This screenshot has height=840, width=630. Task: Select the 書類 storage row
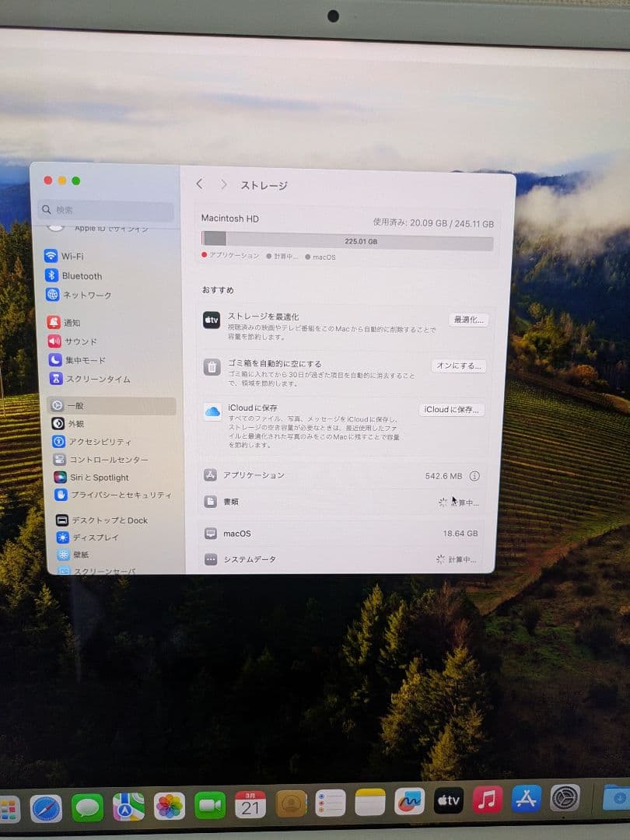[341, 502]
